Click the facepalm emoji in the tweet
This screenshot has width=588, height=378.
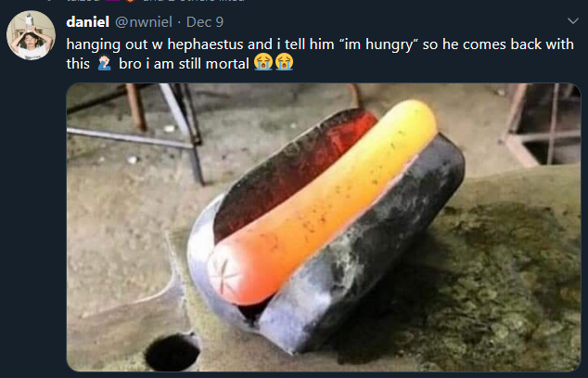105,64
